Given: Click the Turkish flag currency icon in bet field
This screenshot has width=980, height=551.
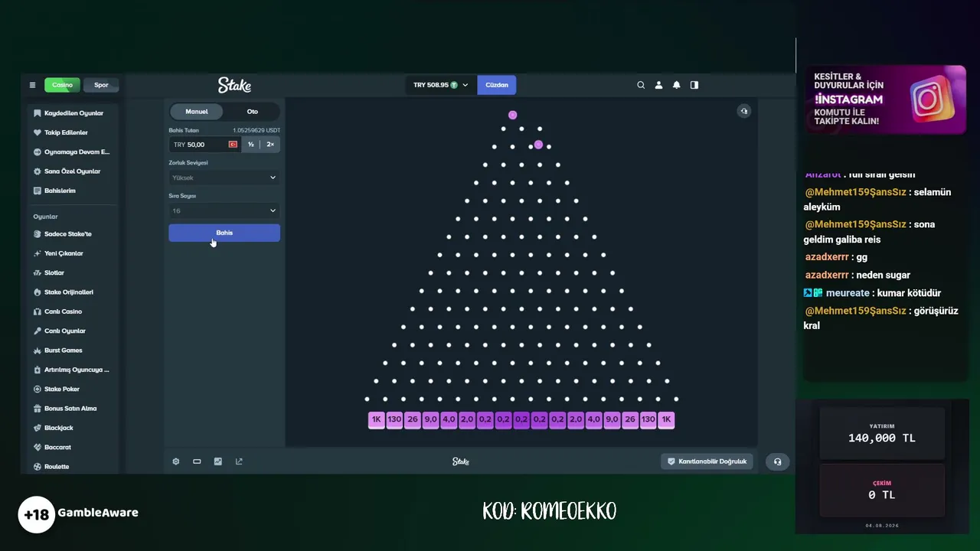Looking at the screenshot, I should point(233,145).
